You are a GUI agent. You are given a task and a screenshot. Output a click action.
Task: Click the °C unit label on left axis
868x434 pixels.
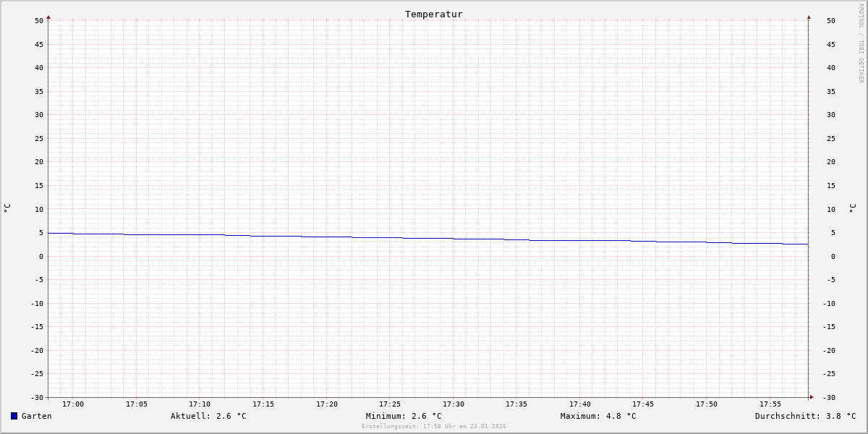(x=7, y=208)
